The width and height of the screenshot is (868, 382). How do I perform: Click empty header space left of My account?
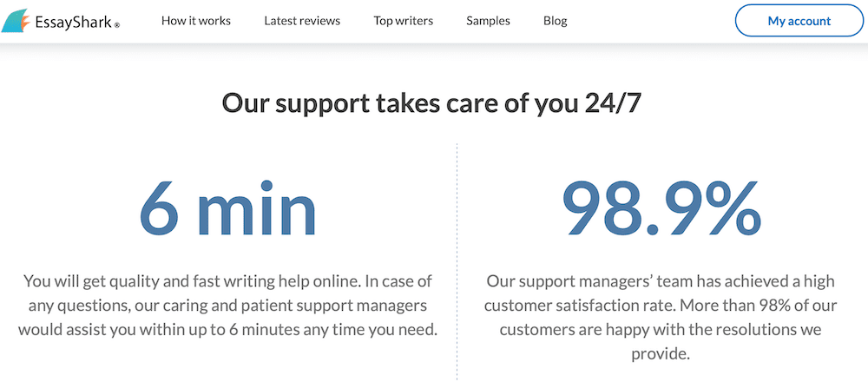coord(650,21)
